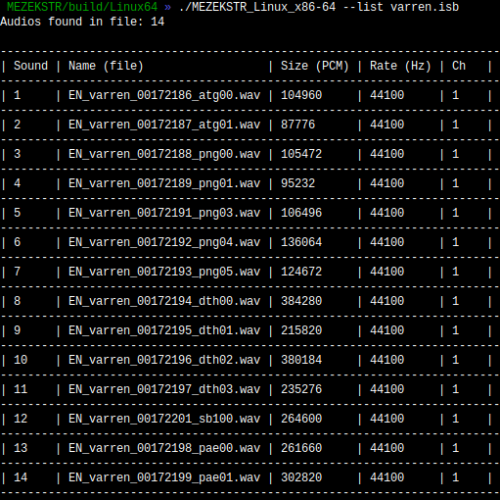Click EN_varren_00172198_pae00.wav filename
Screen dimensions: 500x500
point(164,448)
